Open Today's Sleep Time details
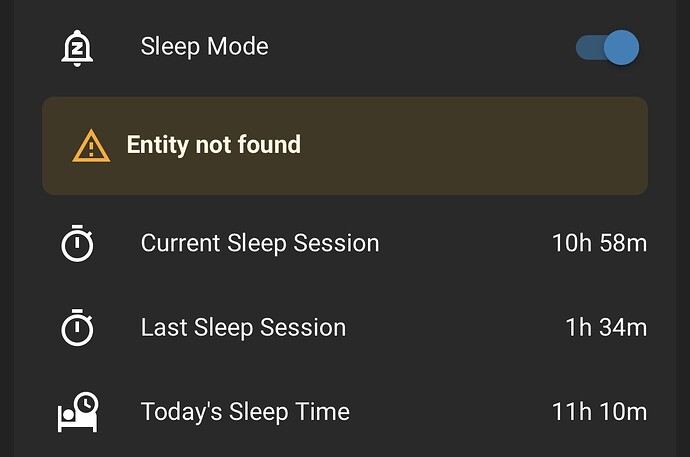The width and height of the screenshot is (690, 457). click(x=345, y=412)
